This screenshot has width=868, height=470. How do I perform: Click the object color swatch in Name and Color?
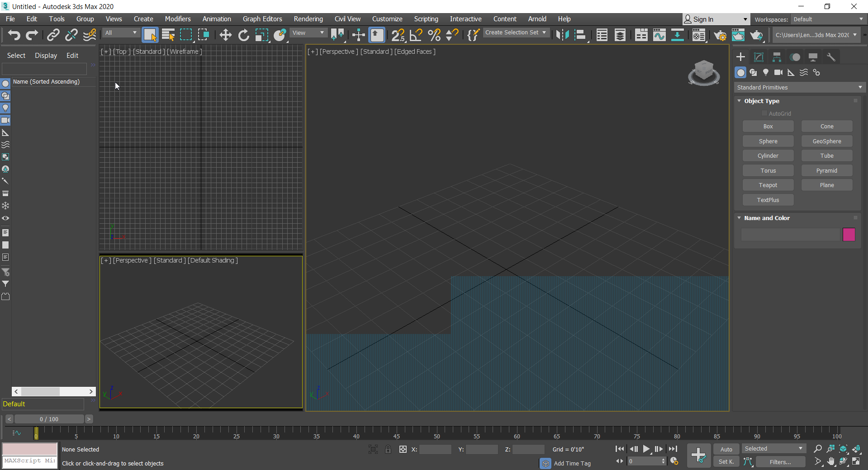coord(849,235)
